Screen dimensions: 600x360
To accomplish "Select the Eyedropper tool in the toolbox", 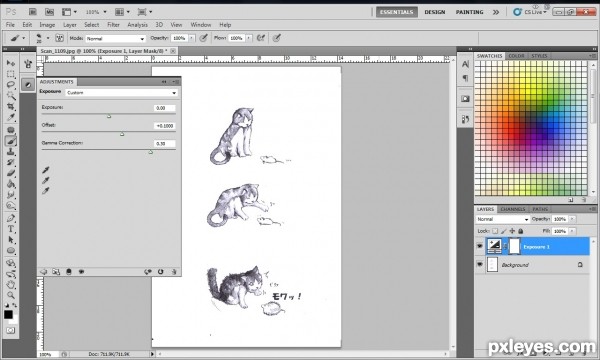I will click(11, 117).
